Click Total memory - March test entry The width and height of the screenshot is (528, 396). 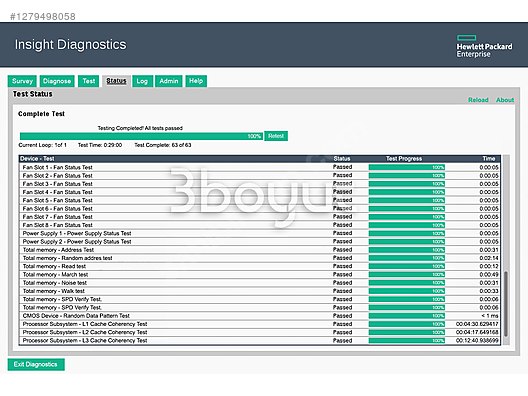tap(259, 274)
